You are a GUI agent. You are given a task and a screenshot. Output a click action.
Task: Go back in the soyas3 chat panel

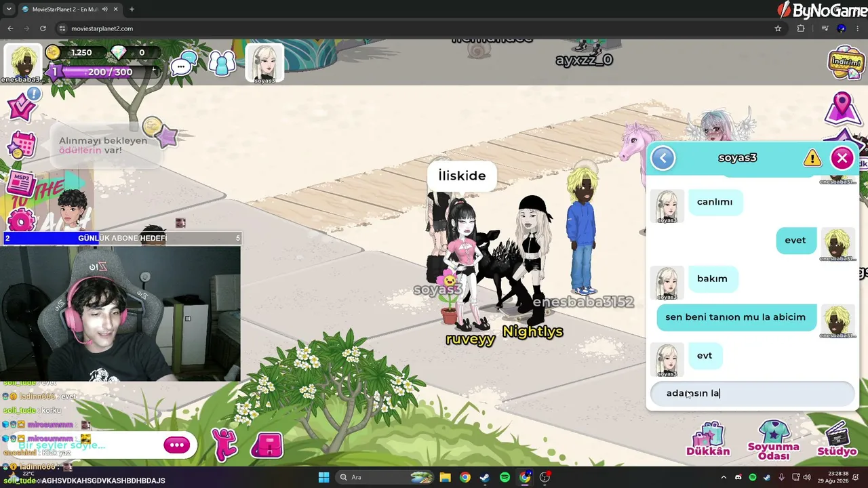coord(663,158)
